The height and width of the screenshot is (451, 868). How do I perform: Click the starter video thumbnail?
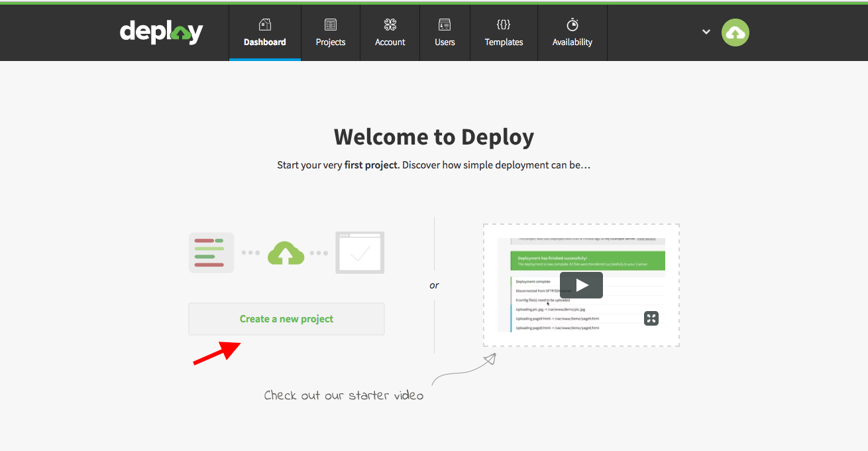[581, 285]
